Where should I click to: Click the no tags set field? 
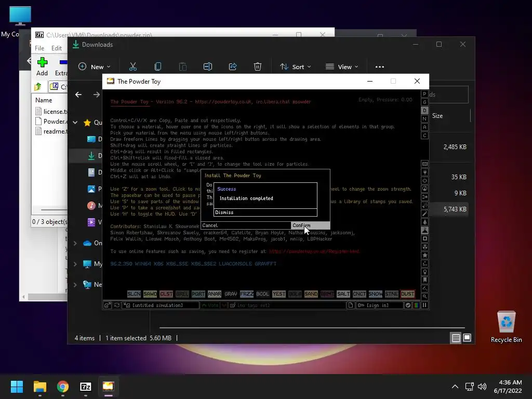[287, 305]
